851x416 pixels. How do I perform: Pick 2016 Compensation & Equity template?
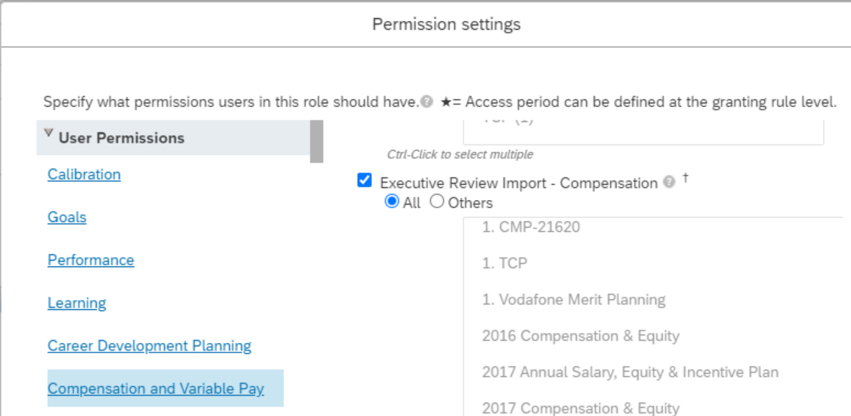[x=580, y=336]
